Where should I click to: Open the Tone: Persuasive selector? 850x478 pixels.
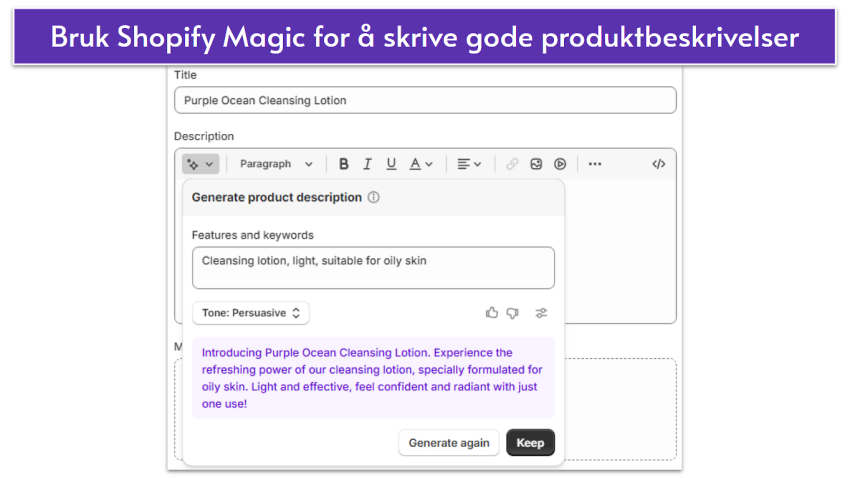pos(251,313)
